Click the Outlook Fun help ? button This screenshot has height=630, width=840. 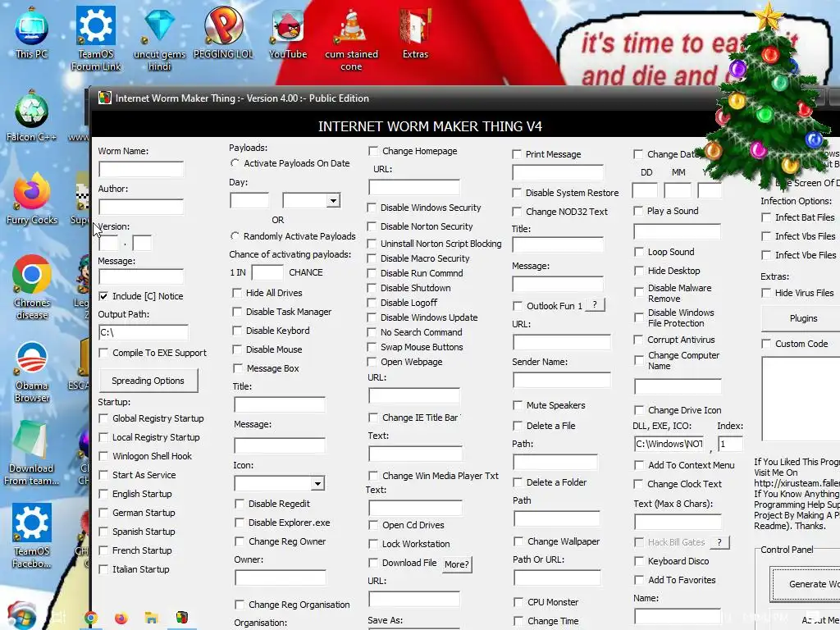[595, 305]
